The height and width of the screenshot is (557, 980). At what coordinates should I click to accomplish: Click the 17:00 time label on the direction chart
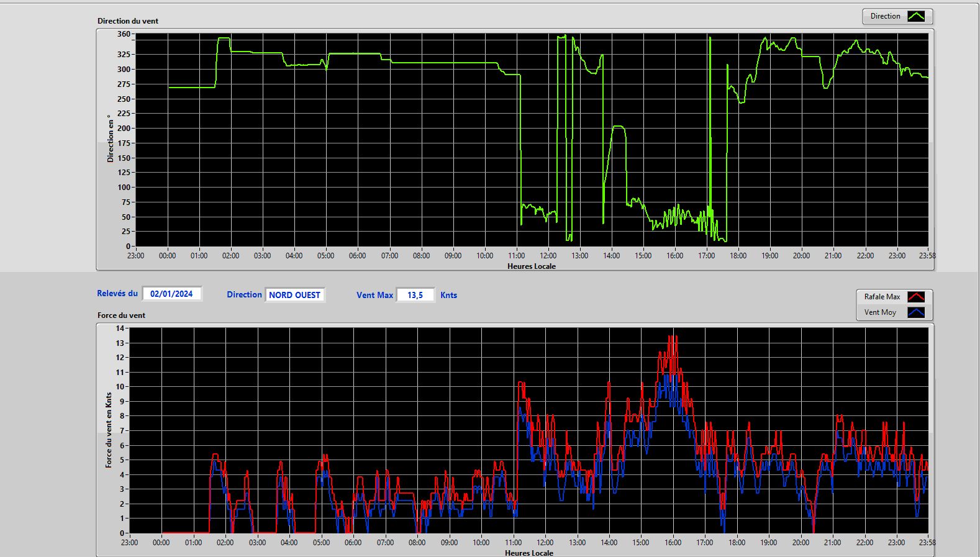707,256
